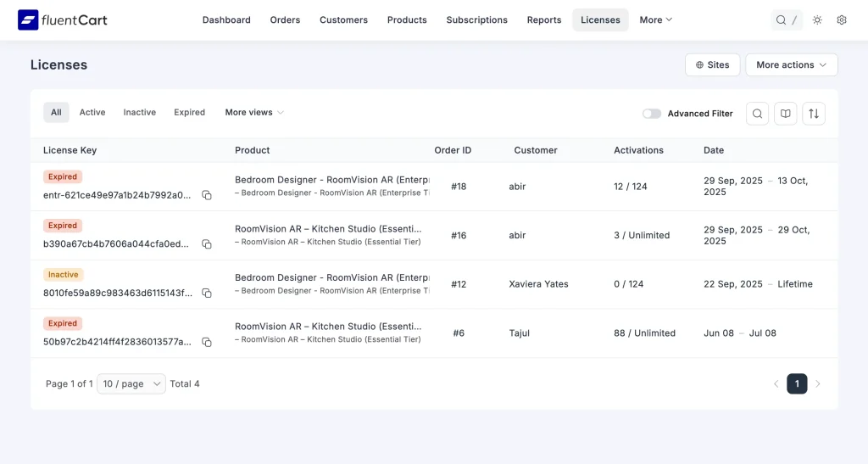This screenshot has width=868, height=464.
Task: Click date 22 Sep, 2025 – Lifetime
Action: [759, 284]
